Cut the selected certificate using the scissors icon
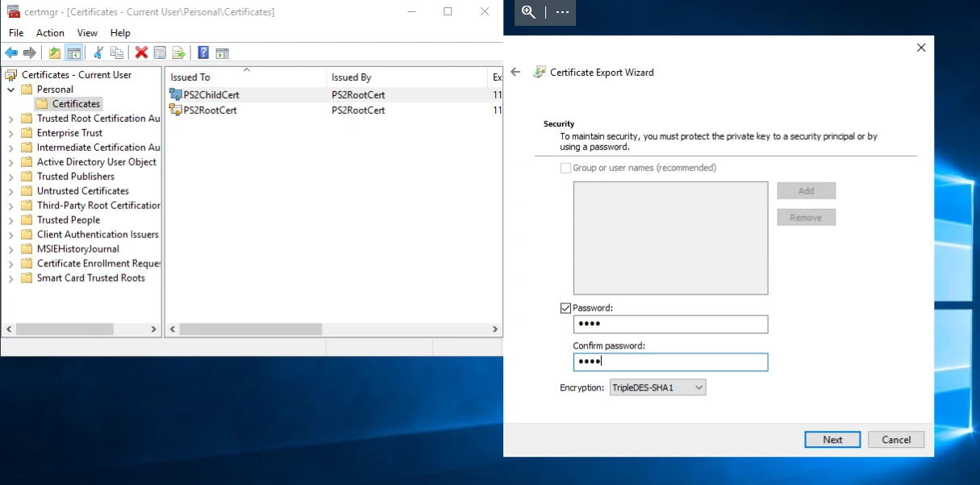The image size is (980, 485). click(x=99, y=52)
